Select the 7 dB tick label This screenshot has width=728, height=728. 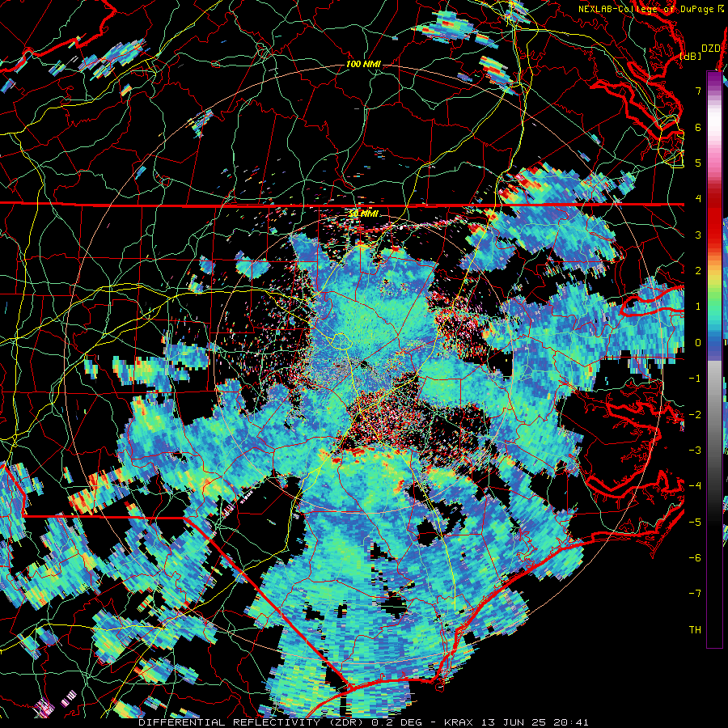pos(698,91)
